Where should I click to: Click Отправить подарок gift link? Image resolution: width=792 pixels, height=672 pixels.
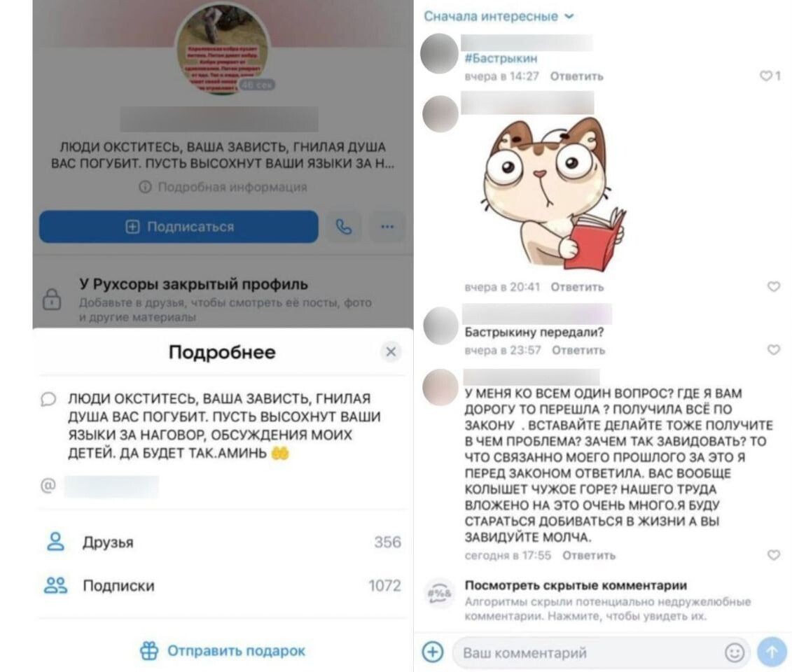click(223, 651)
